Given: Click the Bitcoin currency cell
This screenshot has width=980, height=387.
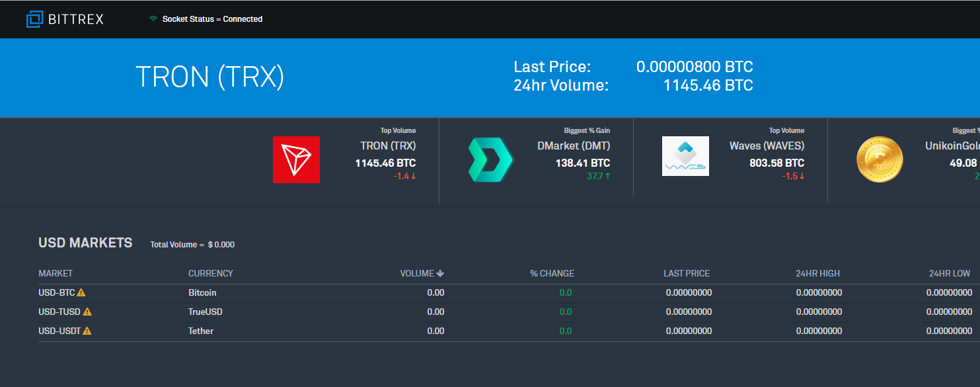Looking at the screenshot, I should (x=202, y=292).
